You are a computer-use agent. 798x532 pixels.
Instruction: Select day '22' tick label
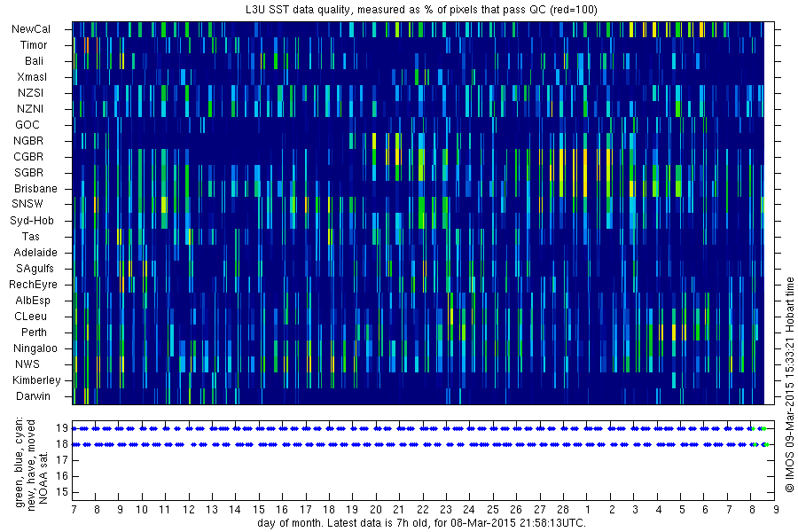click(423, 510)
